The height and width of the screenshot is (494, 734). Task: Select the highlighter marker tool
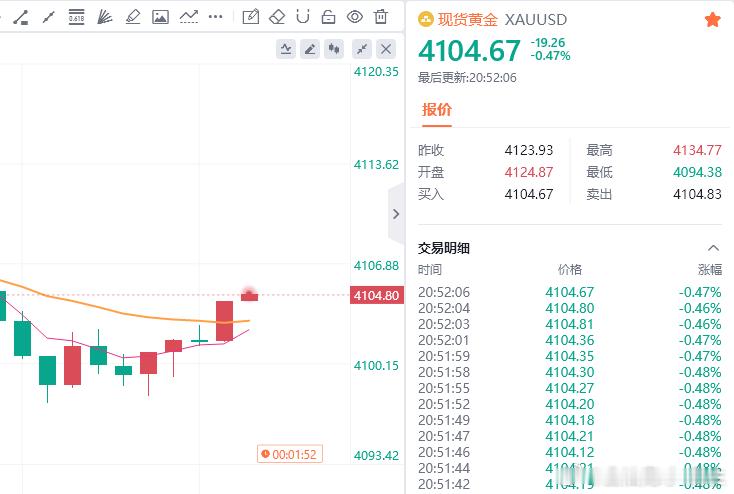(133, 17)
